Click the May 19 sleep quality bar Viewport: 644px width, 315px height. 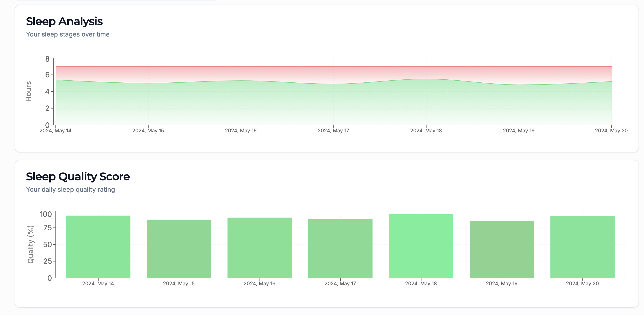coord(502,249)
